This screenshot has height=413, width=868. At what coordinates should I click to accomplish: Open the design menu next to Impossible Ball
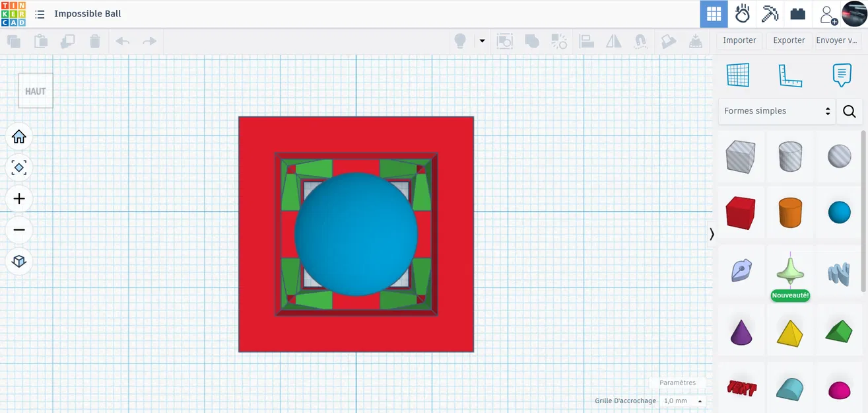pyautogui.click(x=40, y=13)
